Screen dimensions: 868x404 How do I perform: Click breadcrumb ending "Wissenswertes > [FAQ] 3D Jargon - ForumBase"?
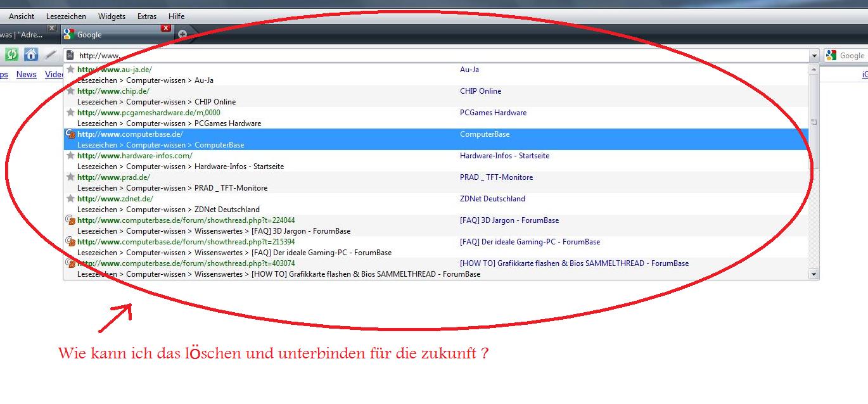click(214, 231)
